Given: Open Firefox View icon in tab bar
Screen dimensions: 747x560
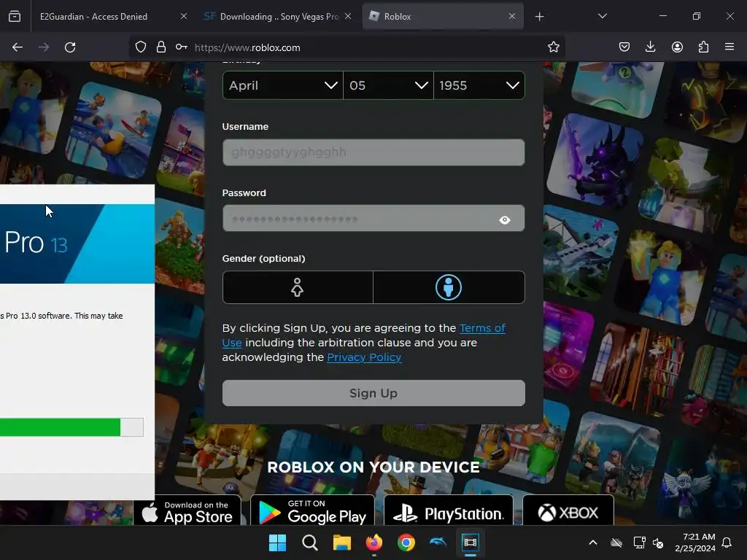Looking at the screenshot, I should tap(15, 17).
